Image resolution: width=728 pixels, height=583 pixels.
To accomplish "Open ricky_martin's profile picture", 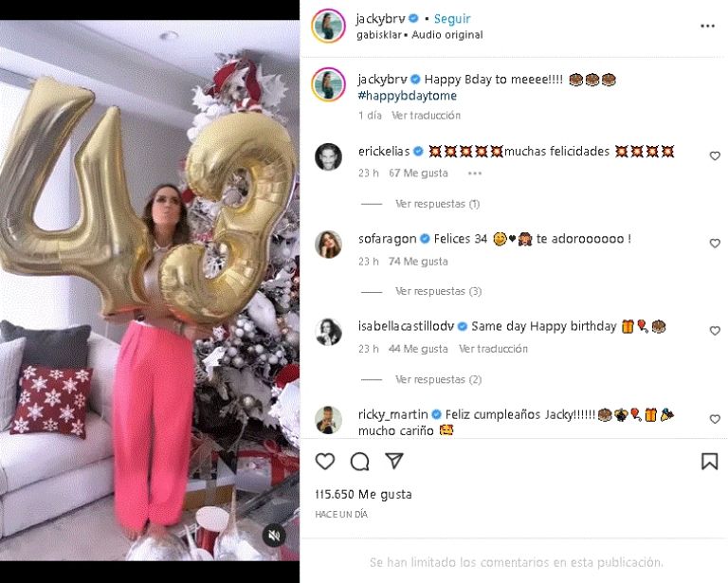I will (328, 419).
